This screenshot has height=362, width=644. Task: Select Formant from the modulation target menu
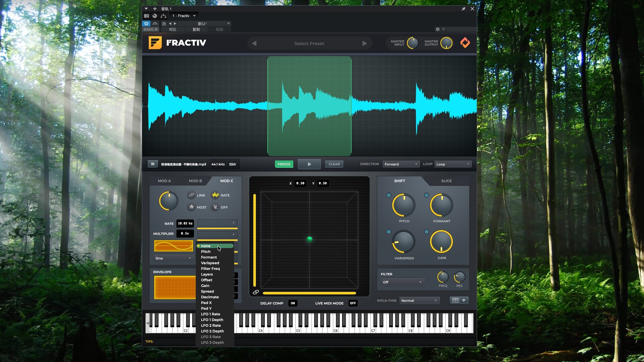click(209, 257)
